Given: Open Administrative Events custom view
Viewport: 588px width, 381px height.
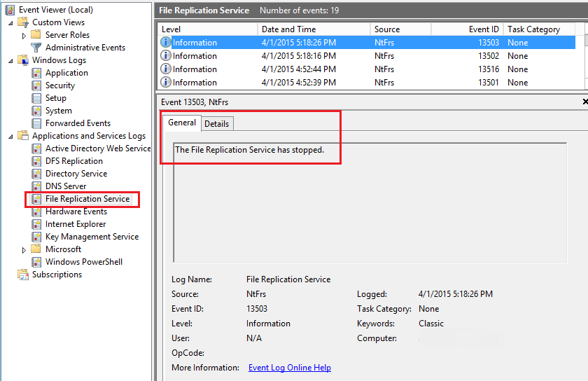Looking at the screenshot, I should coord(85,48).
